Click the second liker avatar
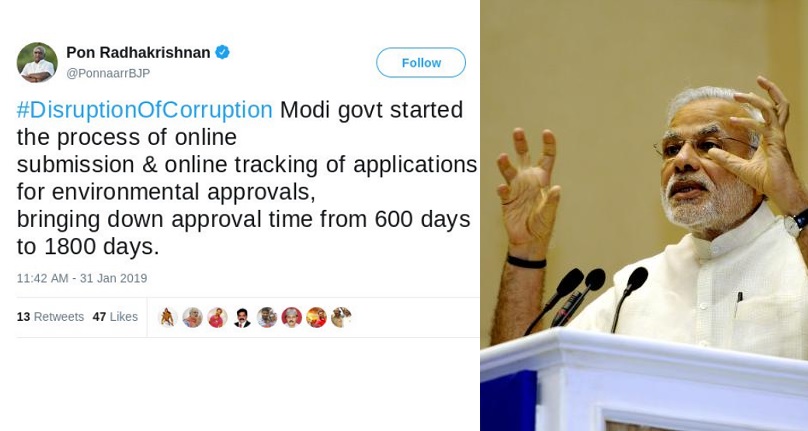The image size is (808, 431). click(192, 317)
